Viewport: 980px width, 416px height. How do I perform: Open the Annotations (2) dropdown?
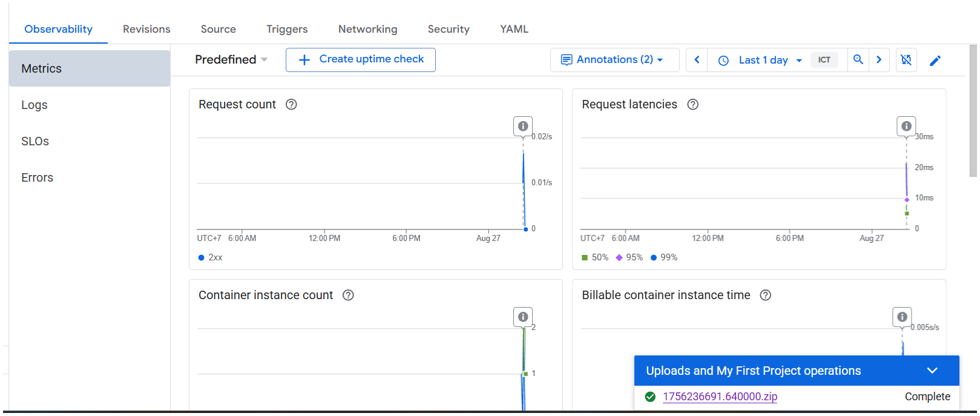(x=614, y=59)
